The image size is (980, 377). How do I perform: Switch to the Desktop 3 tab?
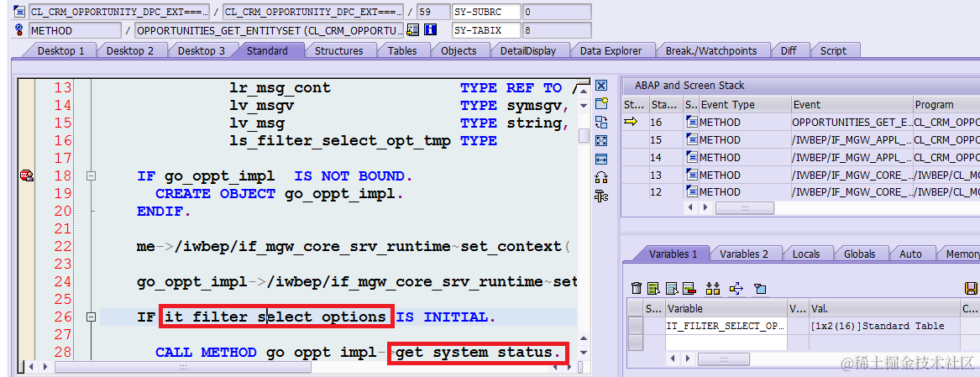click(202, 50)
